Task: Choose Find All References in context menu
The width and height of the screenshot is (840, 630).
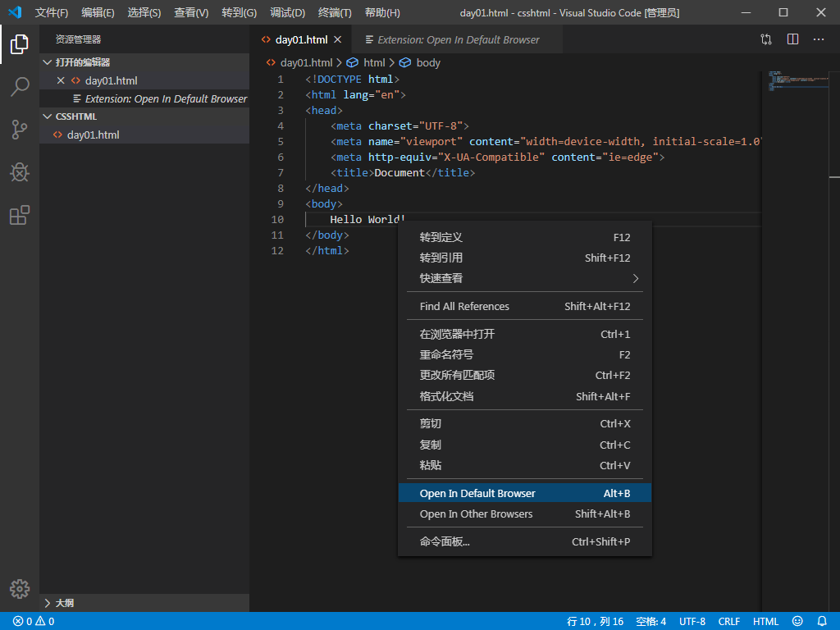Action: pyautogui.click(x=525, y=307)
